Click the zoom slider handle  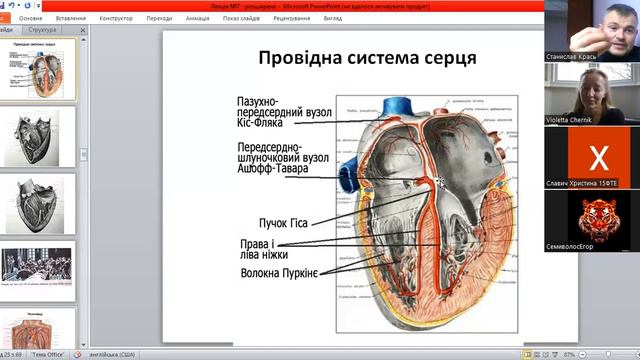pos(609,355)
